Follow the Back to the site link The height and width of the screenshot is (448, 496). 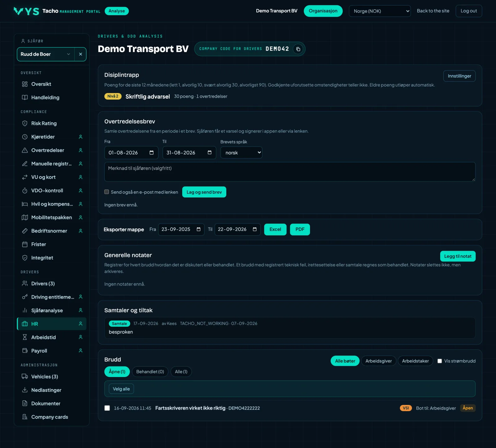click(x=433, y=11)
